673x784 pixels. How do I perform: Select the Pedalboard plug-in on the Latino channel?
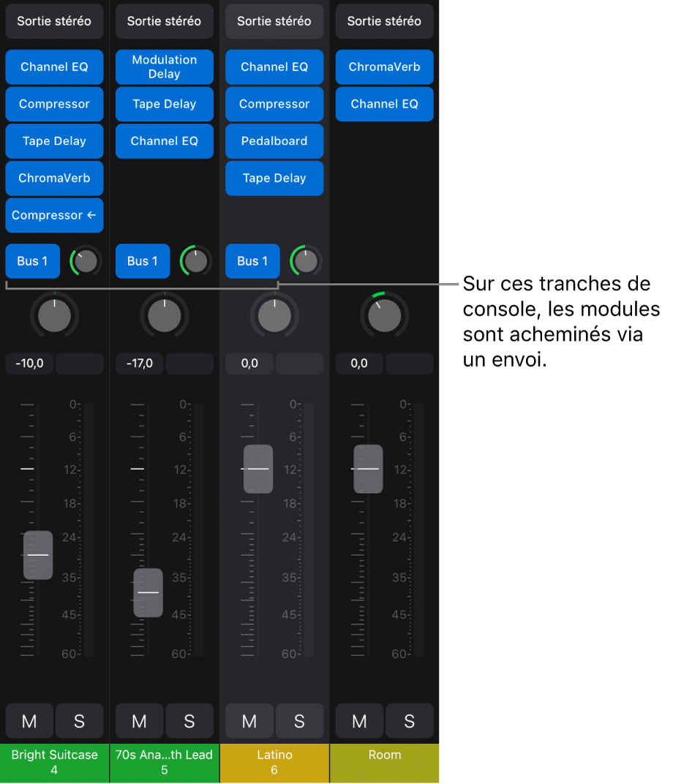tap(274, 141)
